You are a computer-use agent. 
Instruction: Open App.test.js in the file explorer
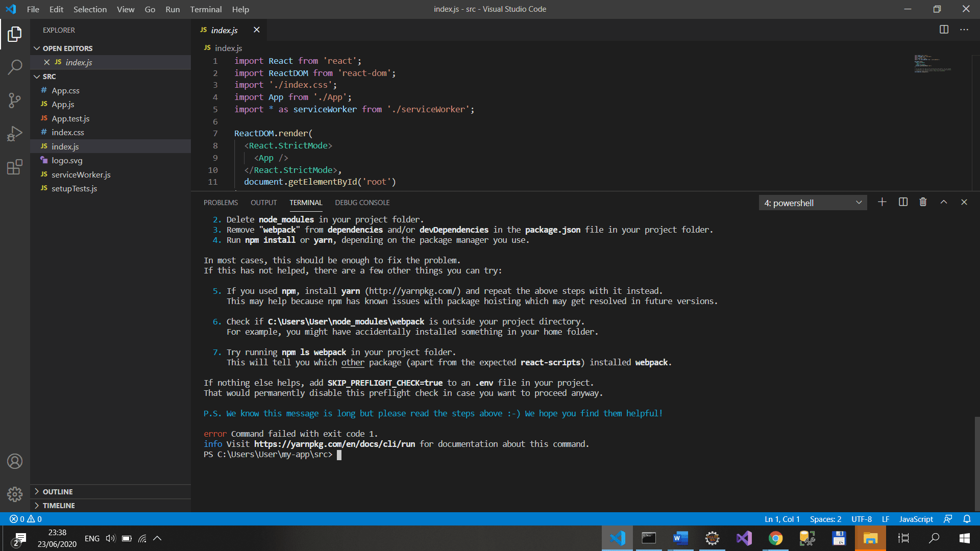click(x=111, y=118)
